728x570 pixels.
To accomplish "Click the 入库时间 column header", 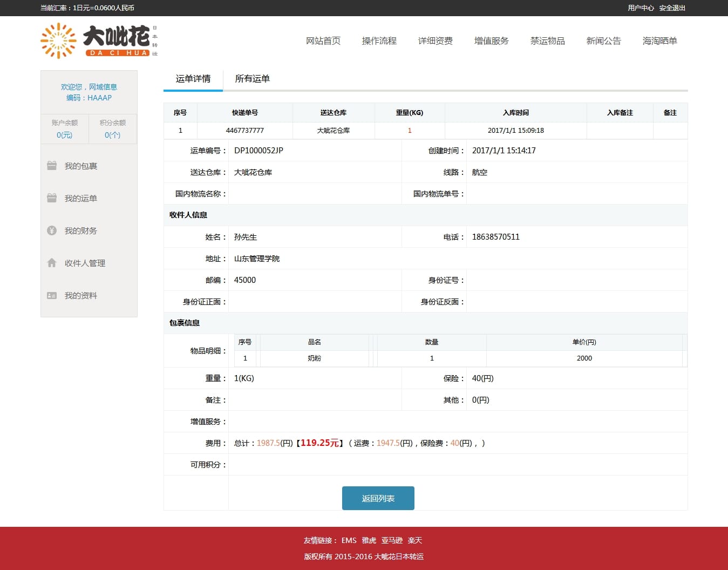I will pyautogui.click(x=516, y=113).
